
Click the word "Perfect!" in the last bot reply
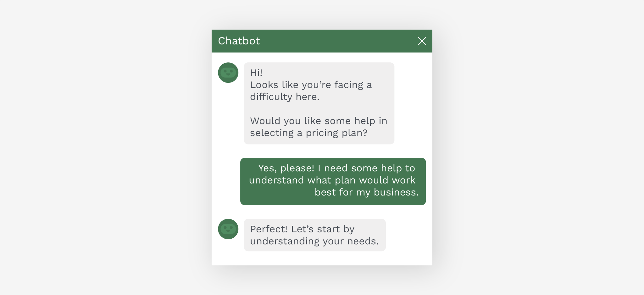(269, 229)
